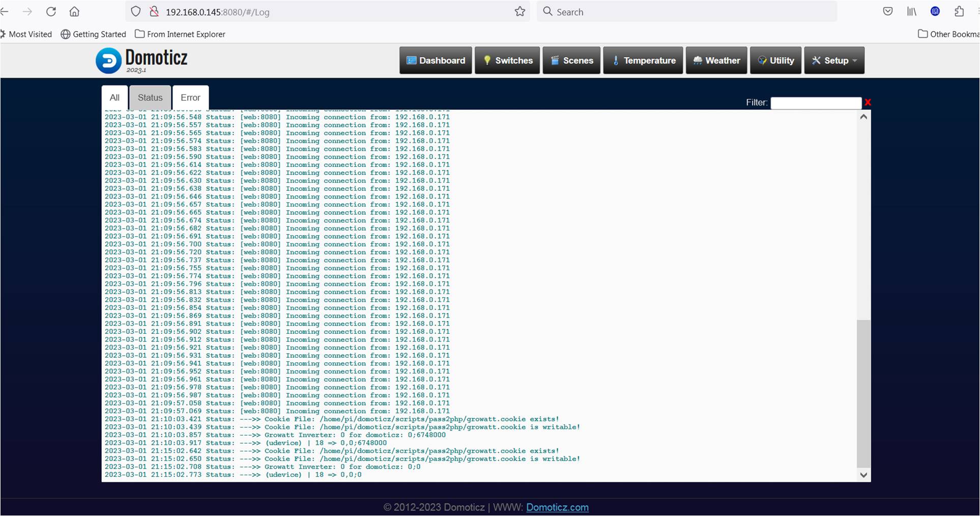Open the Getting Started bookmark
This screenshot has width=980, height=516.
point(93,34)
